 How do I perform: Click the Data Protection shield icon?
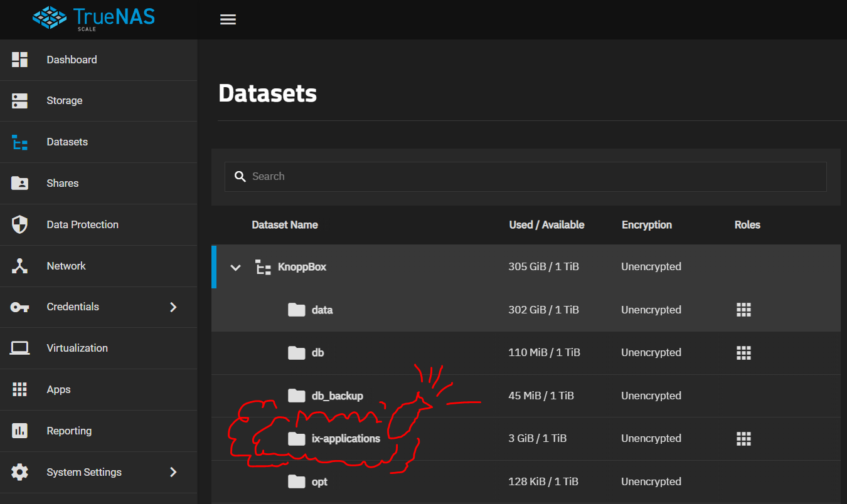point(20,224)
